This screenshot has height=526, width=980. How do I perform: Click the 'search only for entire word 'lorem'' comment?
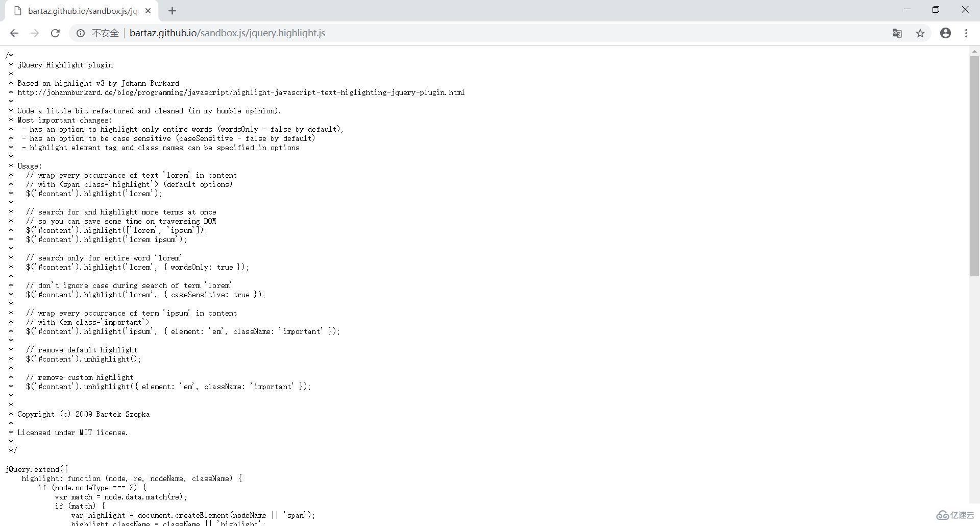[x=104, y=258]
